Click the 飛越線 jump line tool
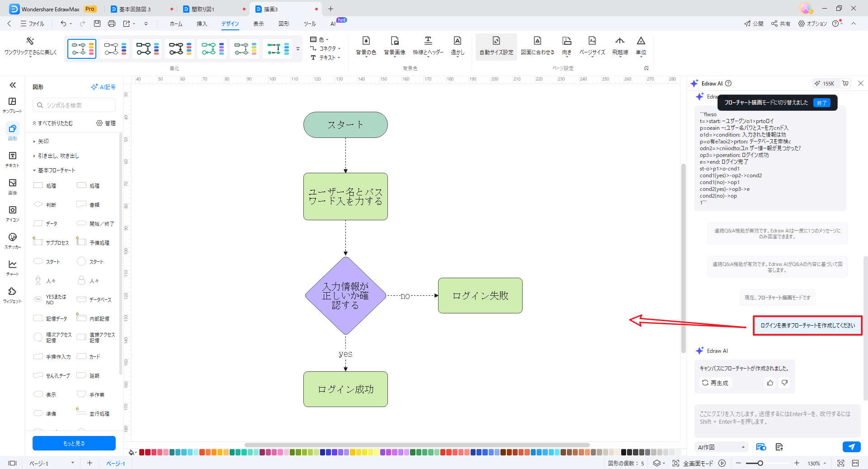 tap(620, 46)
